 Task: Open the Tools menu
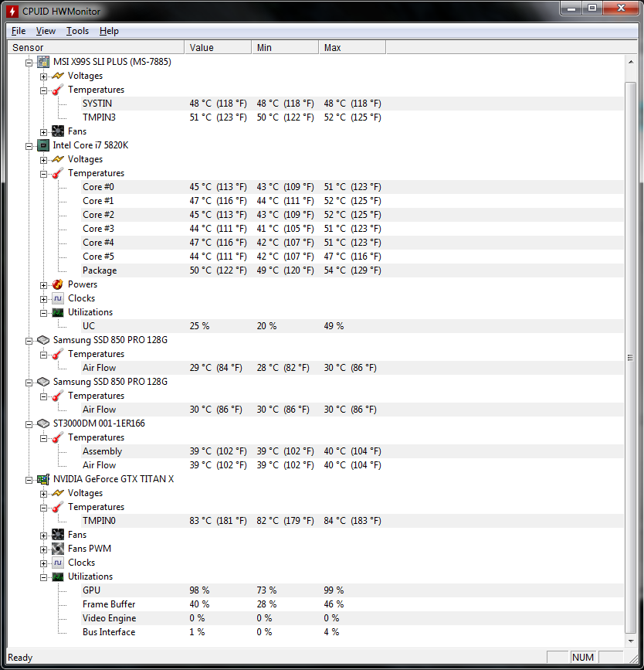(77, 31)
